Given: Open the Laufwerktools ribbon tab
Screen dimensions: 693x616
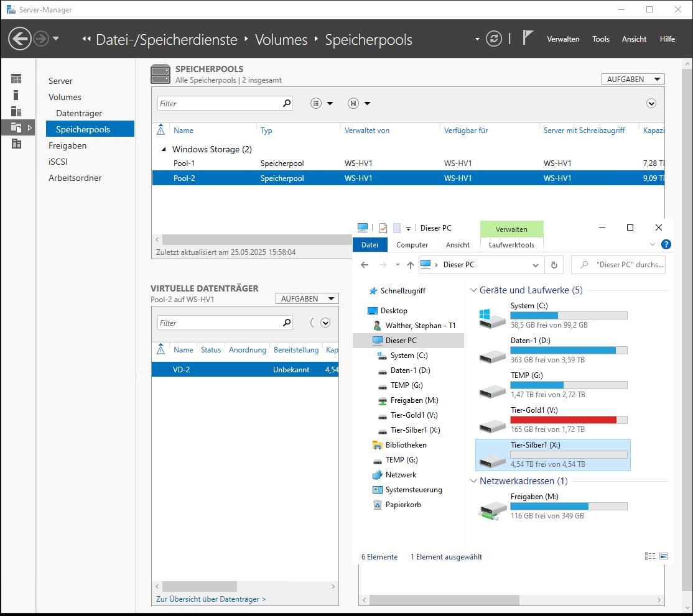Looking at the screenshot, I should (x=511, y=245).
